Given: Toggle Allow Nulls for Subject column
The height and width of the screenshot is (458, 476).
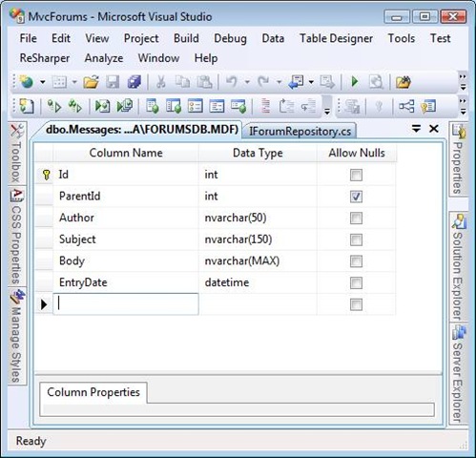Looking at the screenshot, I should (356, 239).
